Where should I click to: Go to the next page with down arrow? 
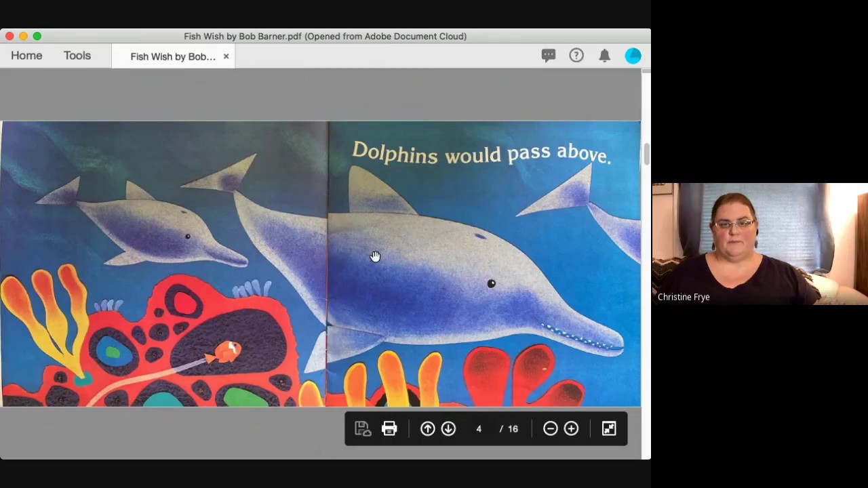[448, 428]
